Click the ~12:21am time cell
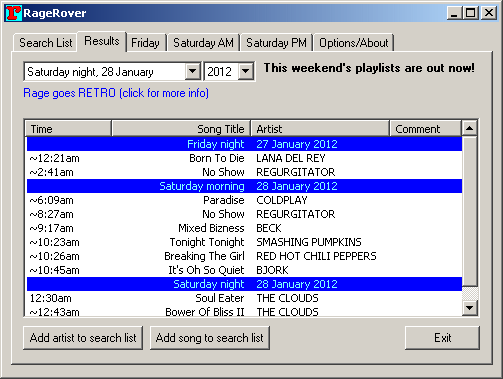 tap(54, 158)
